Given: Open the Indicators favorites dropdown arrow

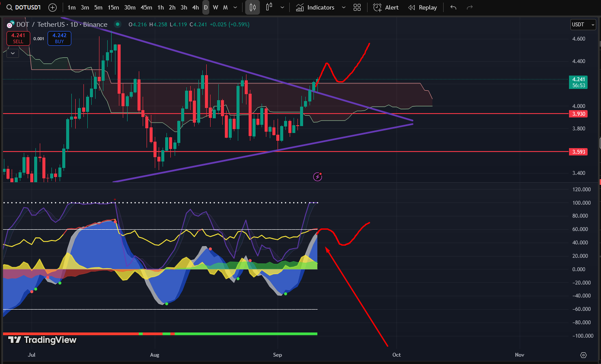Looking at the screenshot, I should tap(344, 7).
